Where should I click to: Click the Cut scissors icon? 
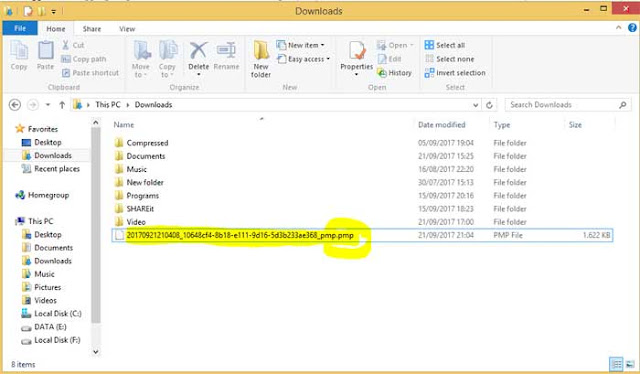[65, 45]
